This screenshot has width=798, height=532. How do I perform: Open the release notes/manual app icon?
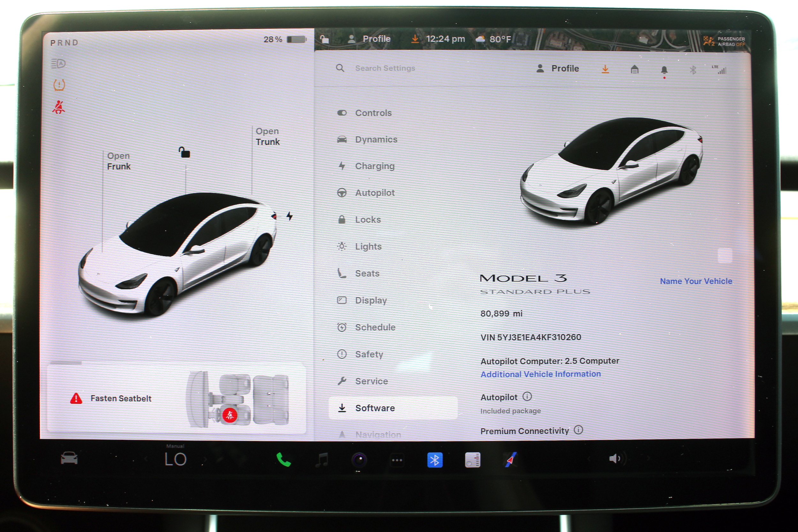(472, 460)
